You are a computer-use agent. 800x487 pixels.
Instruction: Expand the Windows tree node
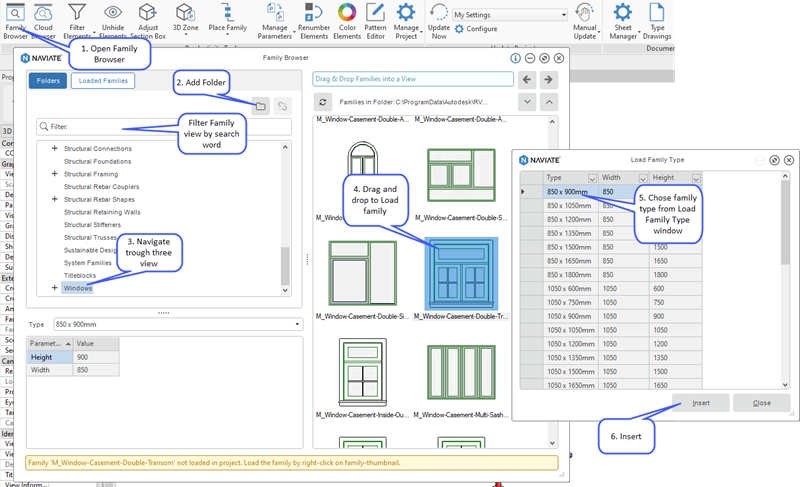[x=54, y=288]
